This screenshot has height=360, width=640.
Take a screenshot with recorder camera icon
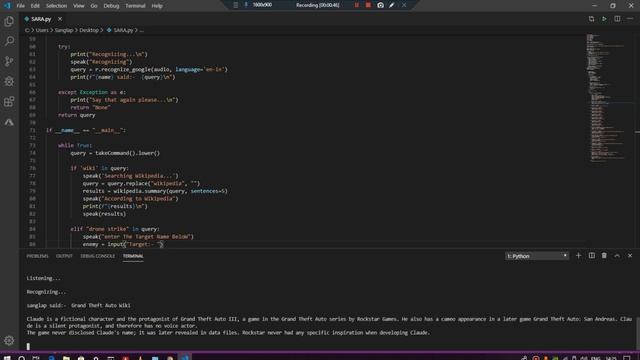[380, 5]
